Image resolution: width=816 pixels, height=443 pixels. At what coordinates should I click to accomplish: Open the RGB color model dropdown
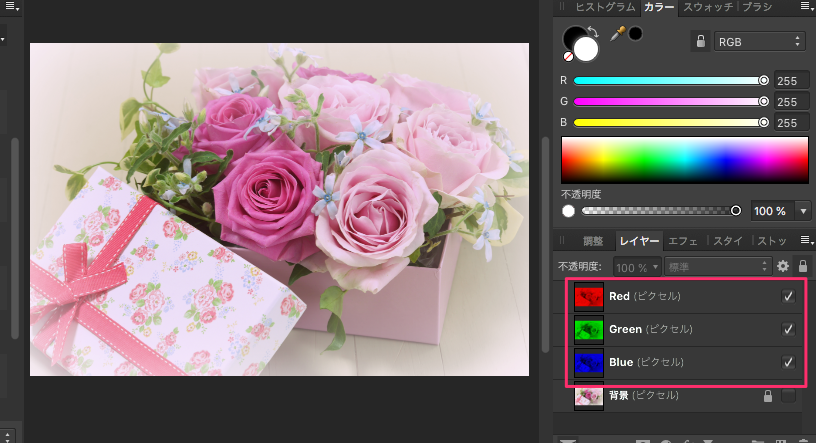tap(760, 41)
